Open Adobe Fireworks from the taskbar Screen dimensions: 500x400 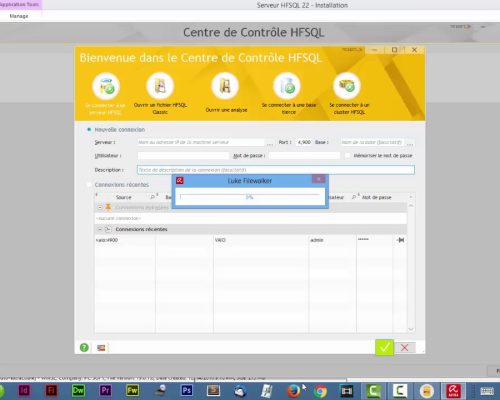pos(132,391)
